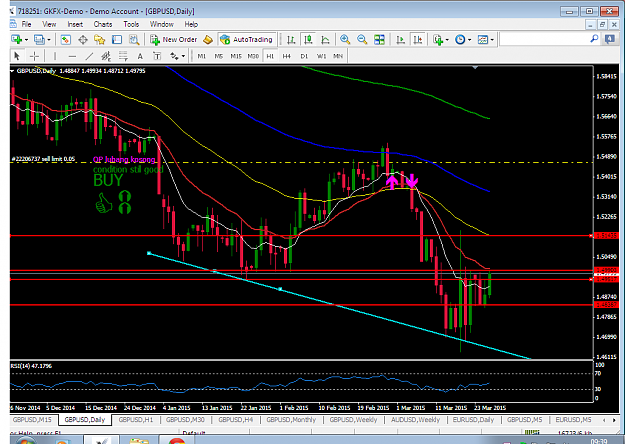This screenshot has height=444, width=625.
Task: Select the Equidistant Channel tool
Action: pyautogui.click(x=106, y=56)
